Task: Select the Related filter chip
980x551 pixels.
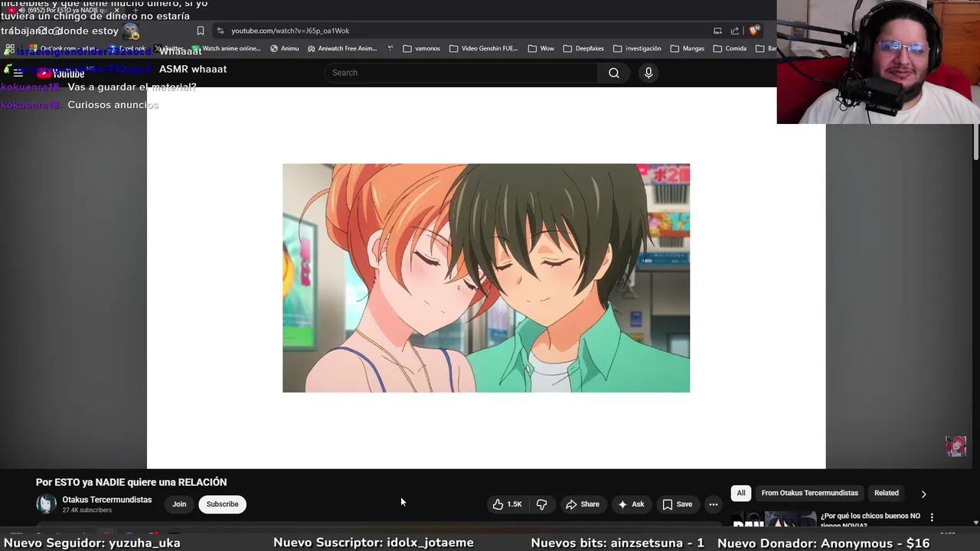Action: coord(887,493)
